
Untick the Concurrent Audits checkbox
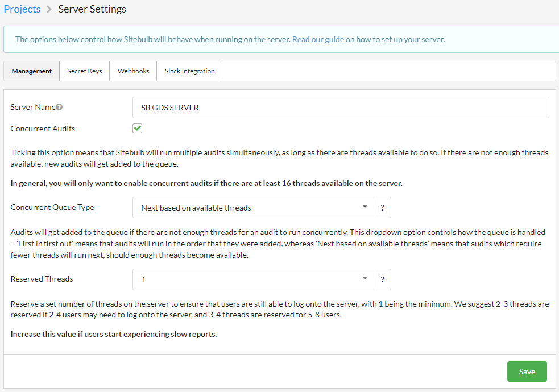(137, 129)
